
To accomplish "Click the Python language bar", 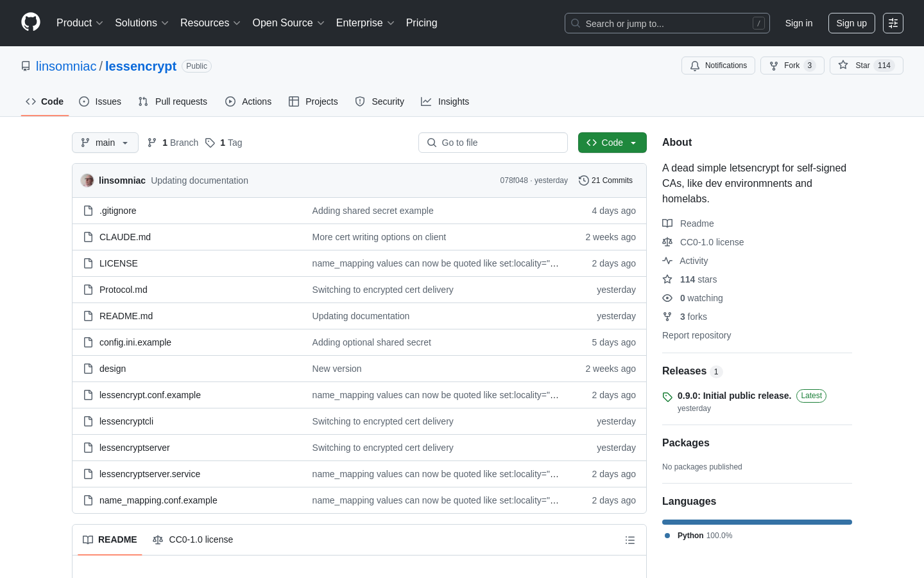I will pyautogui.click(x=757, y=522).
